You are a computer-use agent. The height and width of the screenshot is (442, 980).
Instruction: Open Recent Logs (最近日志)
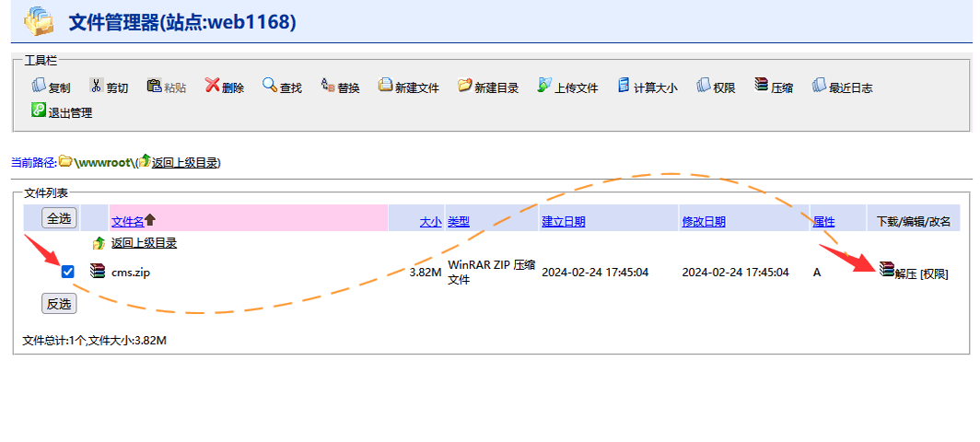pyautogui.click(x=820, y=86)
